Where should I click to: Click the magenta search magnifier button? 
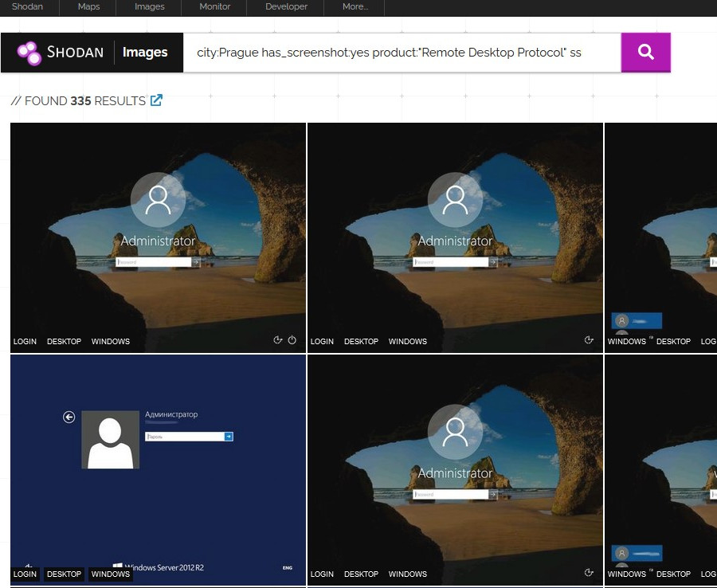(645, 52)
